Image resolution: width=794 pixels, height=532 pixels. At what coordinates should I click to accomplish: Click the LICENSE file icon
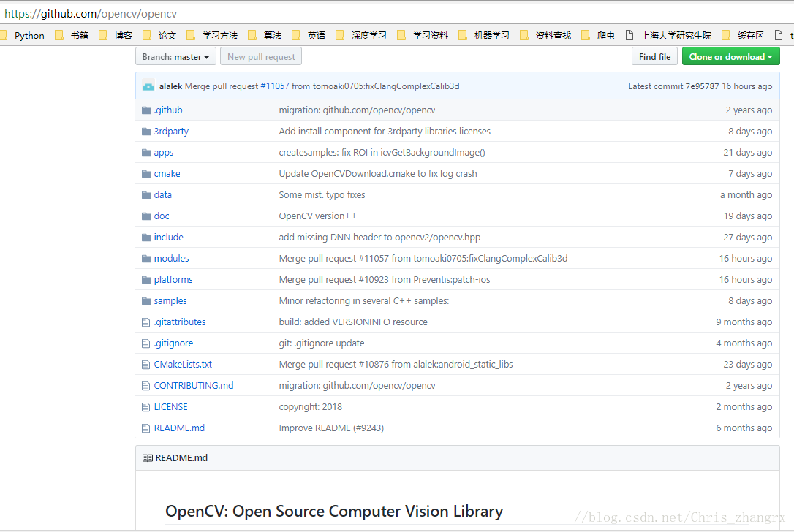pos(145,407)
